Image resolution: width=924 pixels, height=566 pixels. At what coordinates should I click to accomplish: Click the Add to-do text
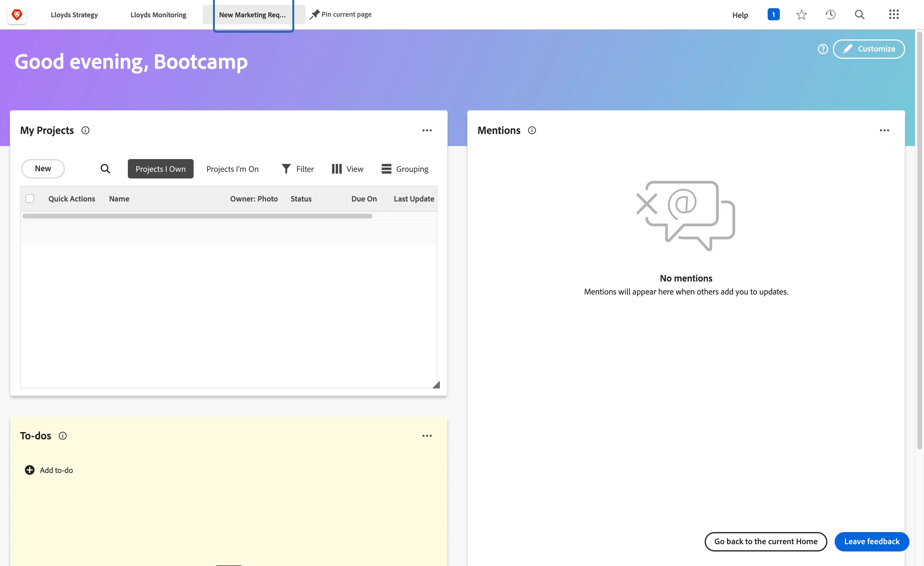56,470
